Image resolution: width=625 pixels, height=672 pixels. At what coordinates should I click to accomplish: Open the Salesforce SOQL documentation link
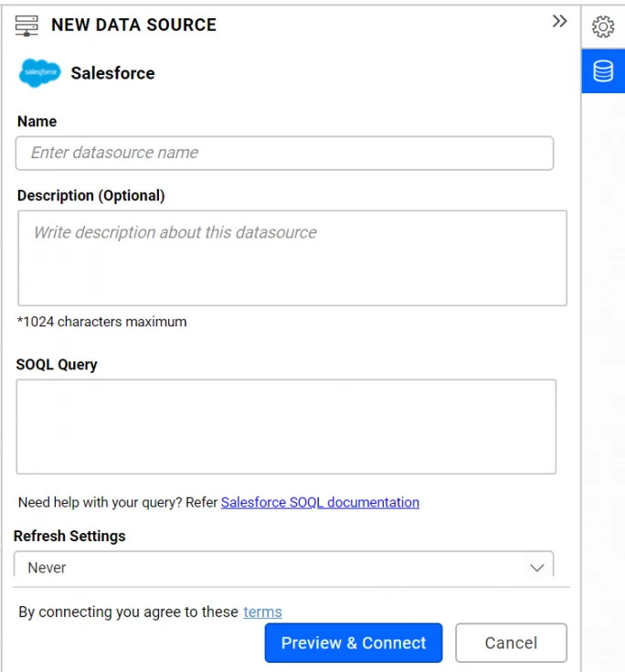click(x=320, y=502)
